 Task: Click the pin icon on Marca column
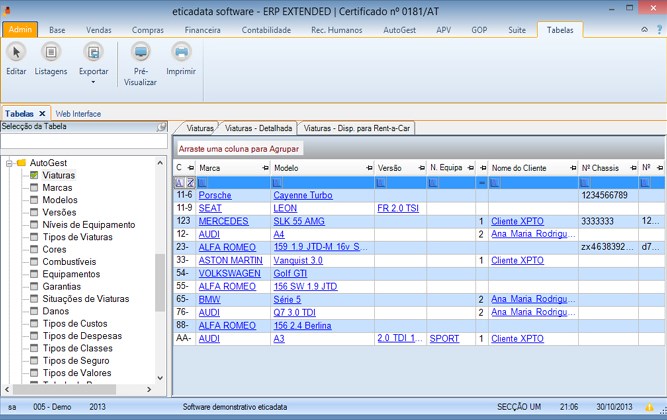click(266, 168)
